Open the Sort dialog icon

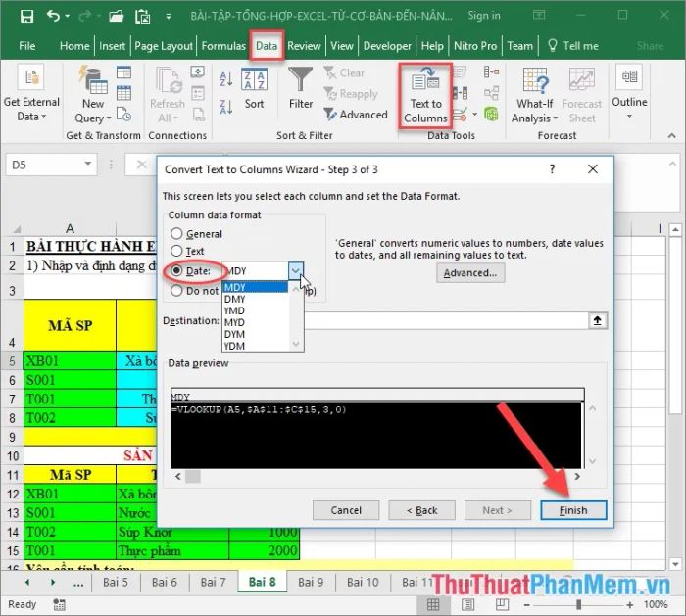(254, 89)
